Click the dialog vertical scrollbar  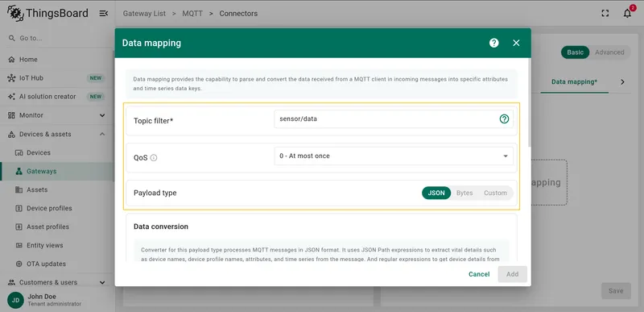[529, 102]
